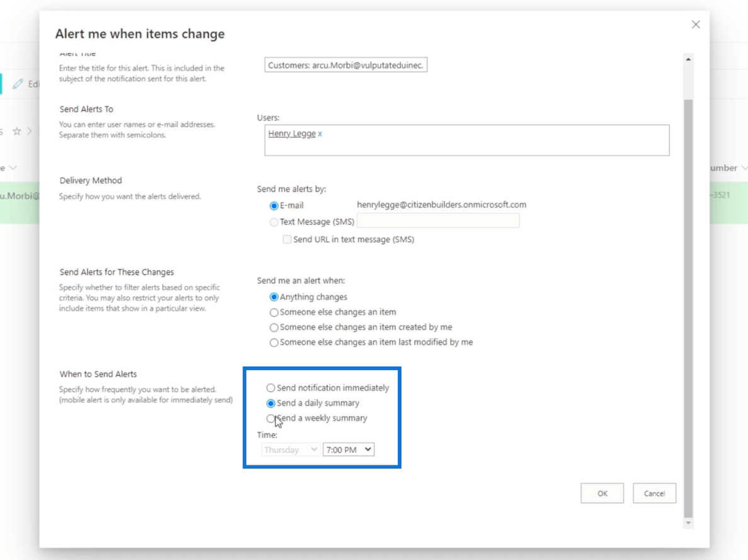The width and height of the screenshot is (748, 560).
Task: Click the OK button
Action: pyautogui.click(x=602, y=493)
